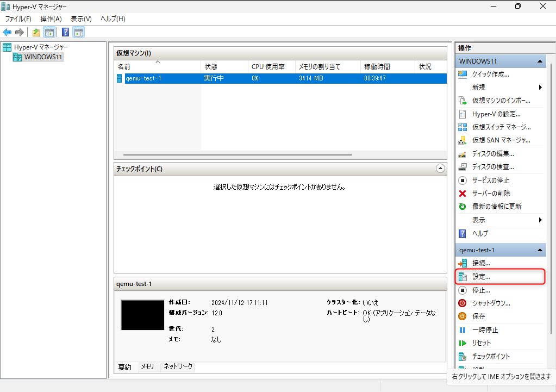Image resolution: width=556 pixels, height=392 pixels.
Task: Open the 表示(V) menu
Action: [x=81, y=19]
